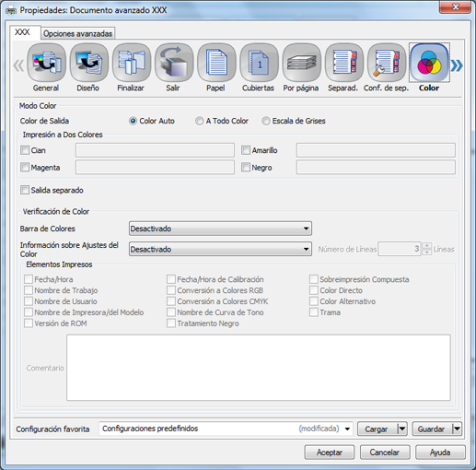Image resolution: width=476 pixels, height=470 pixels.
Task: Select the Separad. tab dividers icon
Action: click(344, 63)
